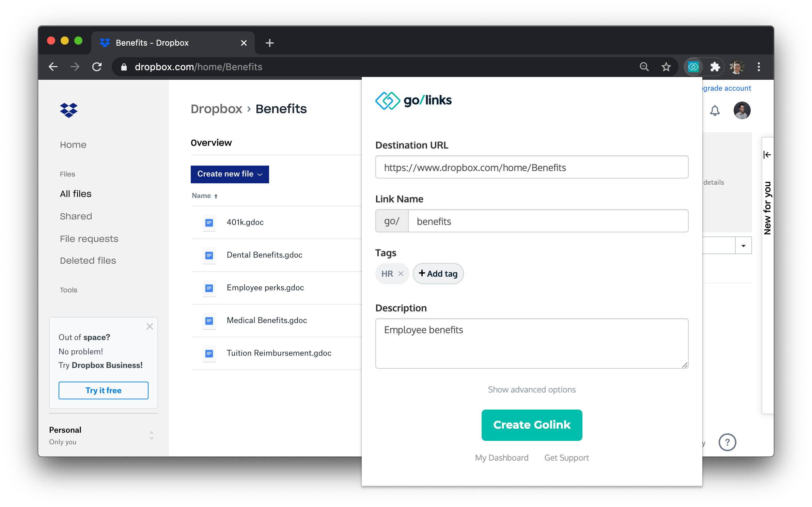Open the Create new file dropdown
Viewport: 812px width, 507px height.
click(x=230, y=174)
